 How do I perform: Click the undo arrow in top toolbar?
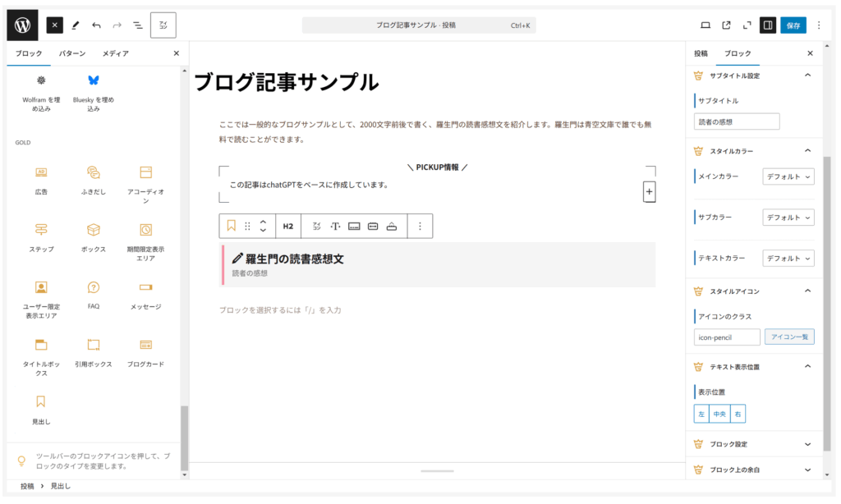tap(96, 25)
